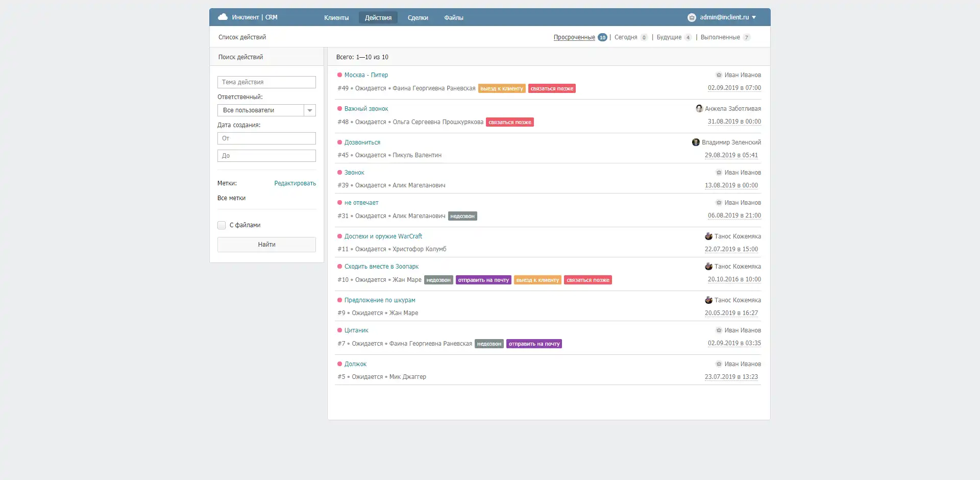Click Иван Иванов avatar in Звонок row
The image size is (980, 480).
point(719,173)
